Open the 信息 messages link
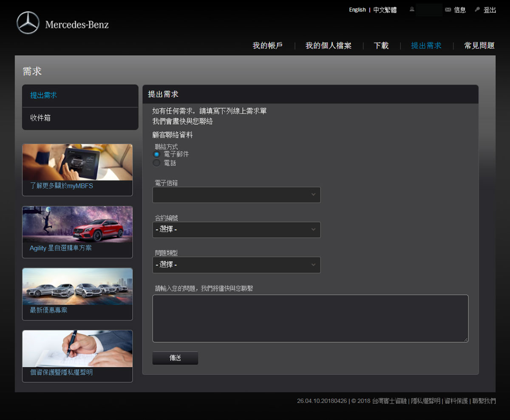 460,10
